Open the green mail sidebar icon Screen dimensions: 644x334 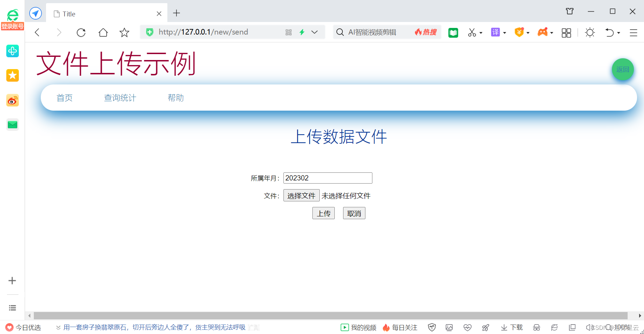(13, 125)
